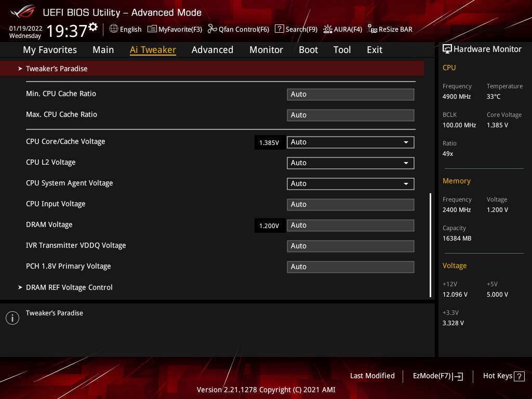Select the Ai Tweaker tab
This screenshot has width=532, height=399.
tap(153, 50)
